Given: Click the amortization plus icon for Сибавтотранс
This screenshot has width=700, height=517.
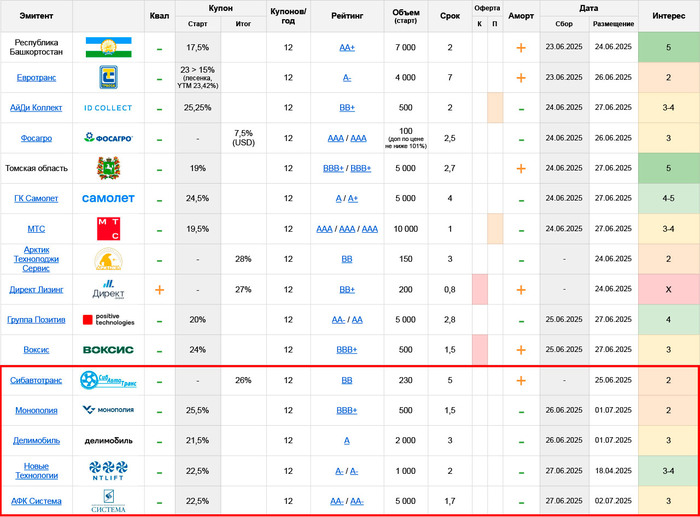Looking at the screenshot, I should coord(521,380).
